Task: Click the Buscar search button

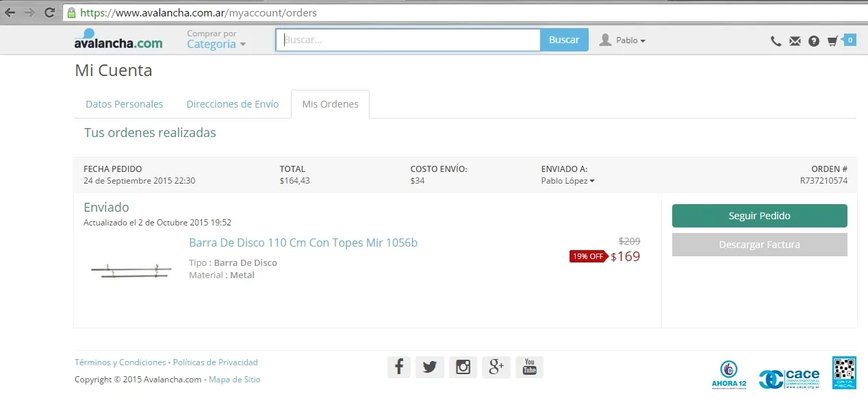Action: [x=564, y=40]
